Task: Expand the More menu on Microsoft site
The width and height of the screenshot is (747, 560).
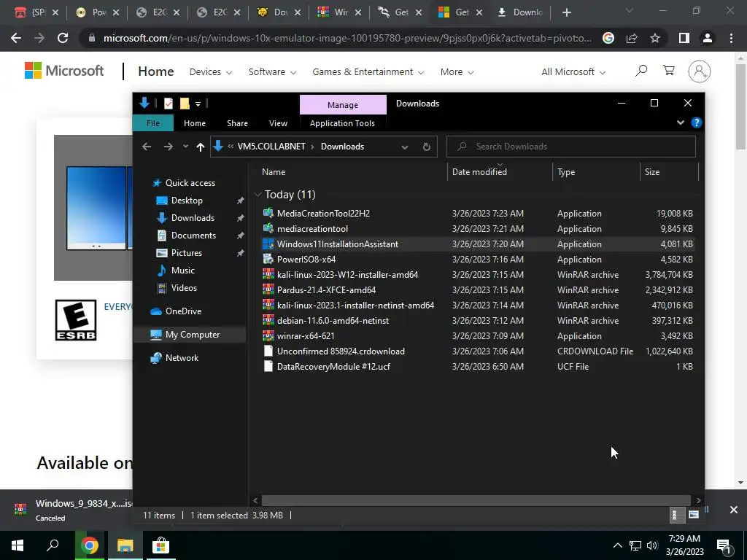Action: coord(457,72)
